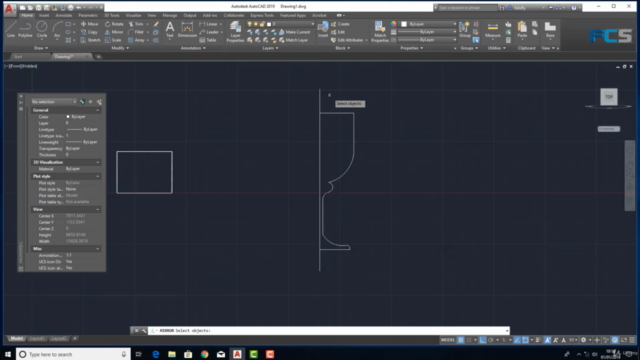This screenshot has width=640, height=360.
Task: Open the Manage ribbon tab
Action: pos(170,16)
